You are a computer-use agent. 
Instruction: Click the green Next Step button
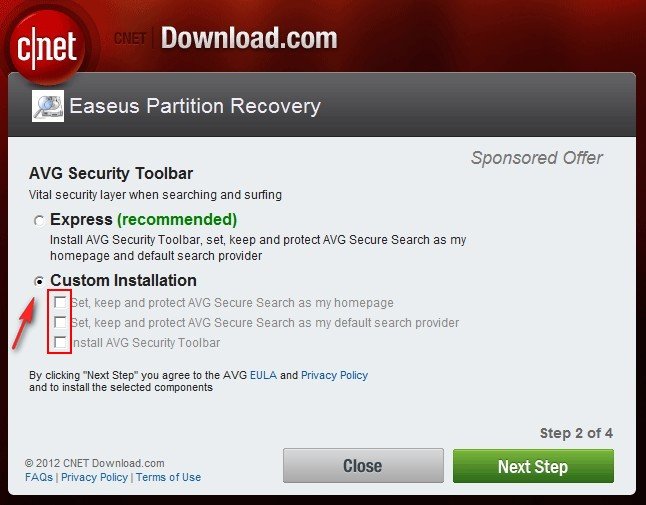tap(533, 466)
